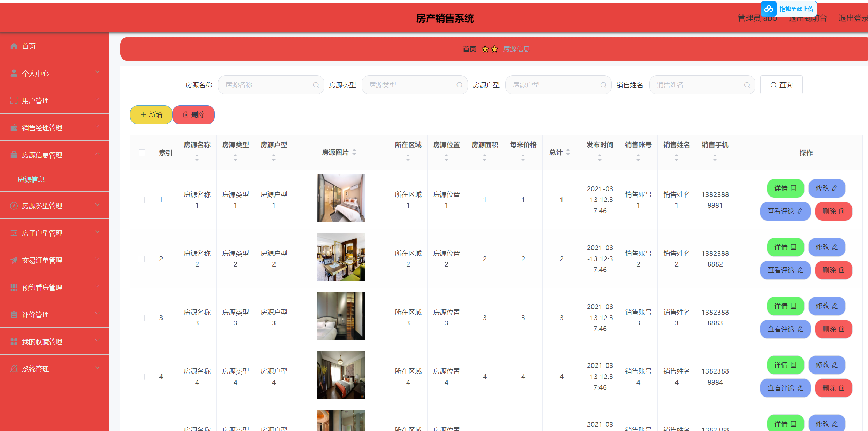
Task: Expand the 销售经理管理 section
Action: click(x=97, y=126)
